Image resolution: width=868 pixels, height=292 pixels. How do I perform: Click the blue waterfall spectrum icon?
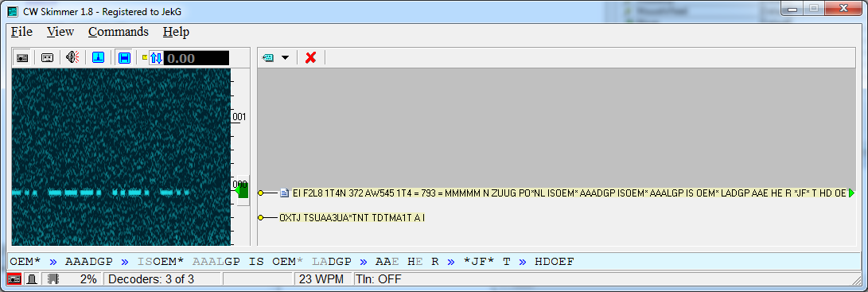tap(99, 57)
